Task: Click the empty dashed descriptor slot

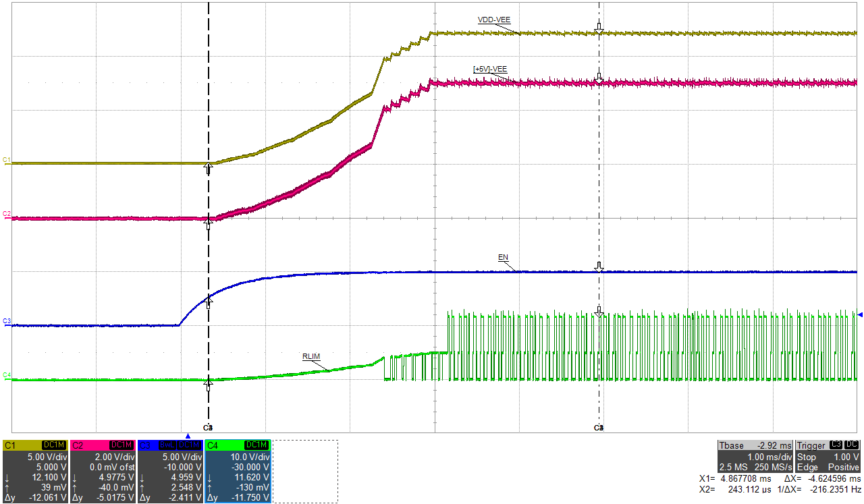Action: click(x=304, y=472)
